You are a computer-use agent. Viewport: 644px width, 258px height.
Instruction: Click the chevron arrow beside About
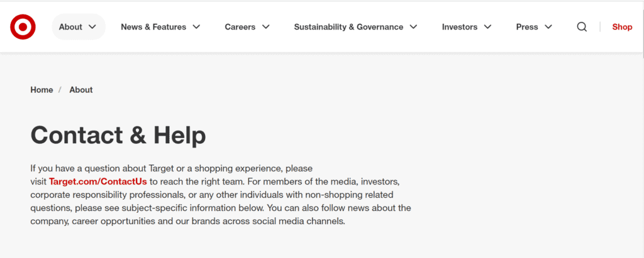92,26
